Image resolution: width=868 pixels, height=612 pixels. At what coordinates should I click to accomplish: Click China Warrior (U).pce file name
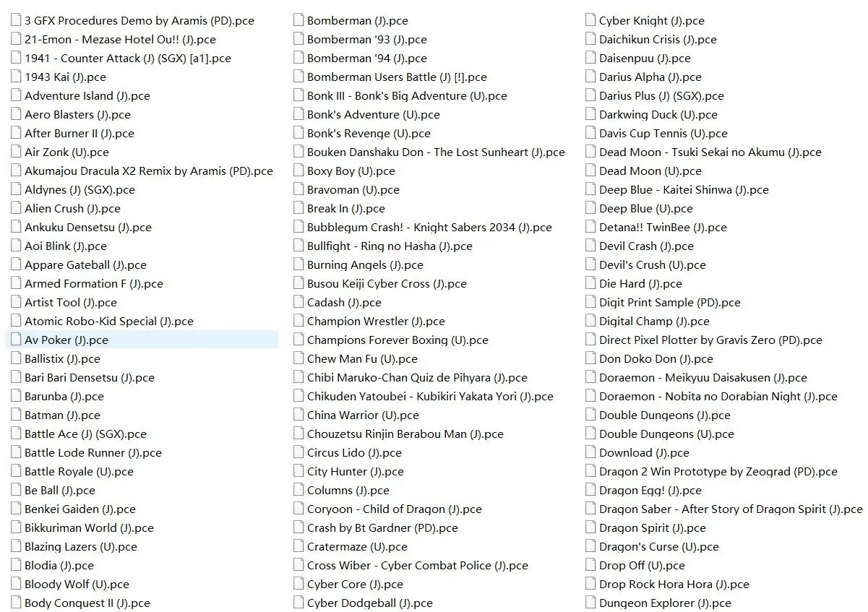pyautogui.click(x=363, y=415)
